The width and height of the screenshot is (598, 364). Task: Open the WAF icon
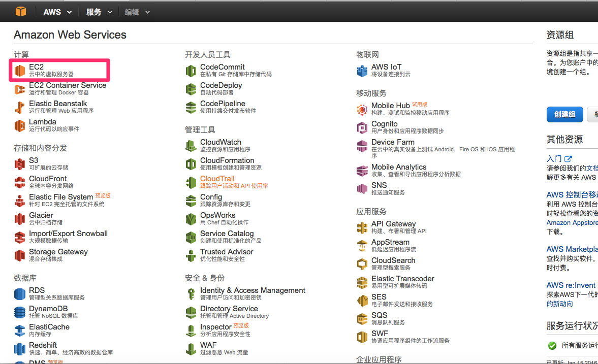(x=191, y=349)
